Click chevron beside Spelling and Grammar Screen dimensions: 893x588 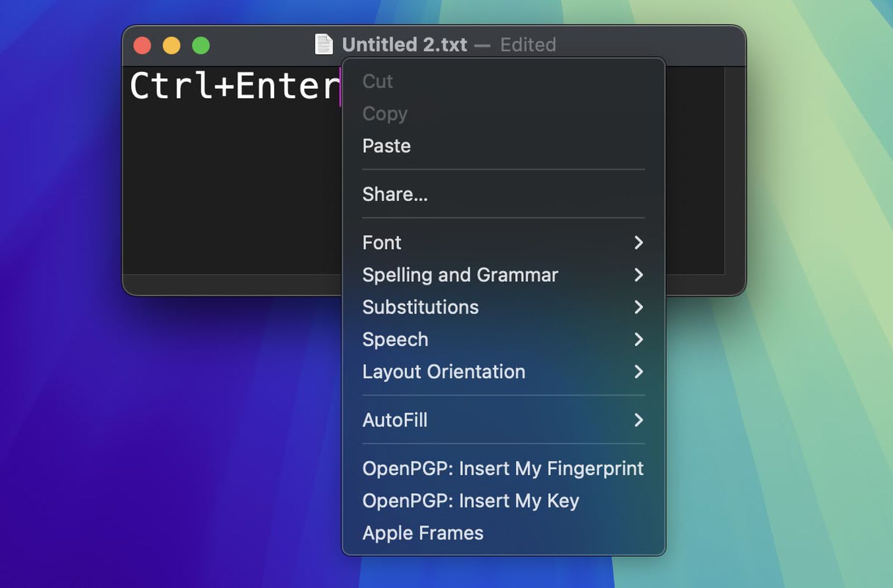click(x=639, y=275)
